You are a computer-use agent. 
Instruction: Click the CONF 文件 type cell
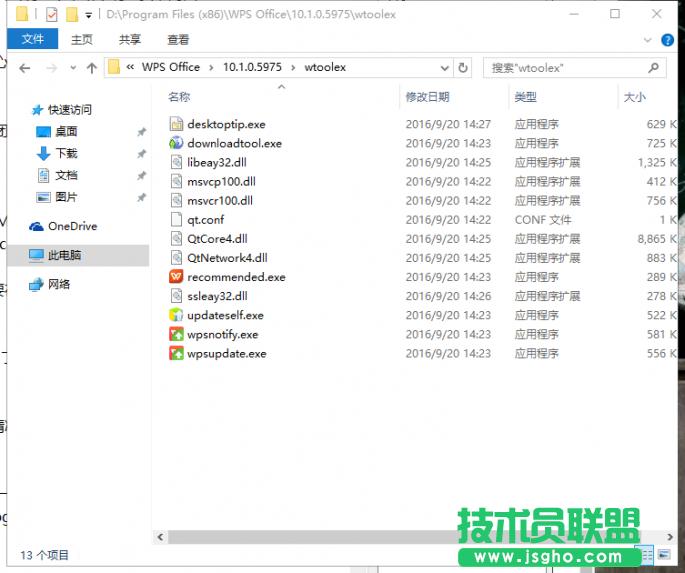coord(543,220)
